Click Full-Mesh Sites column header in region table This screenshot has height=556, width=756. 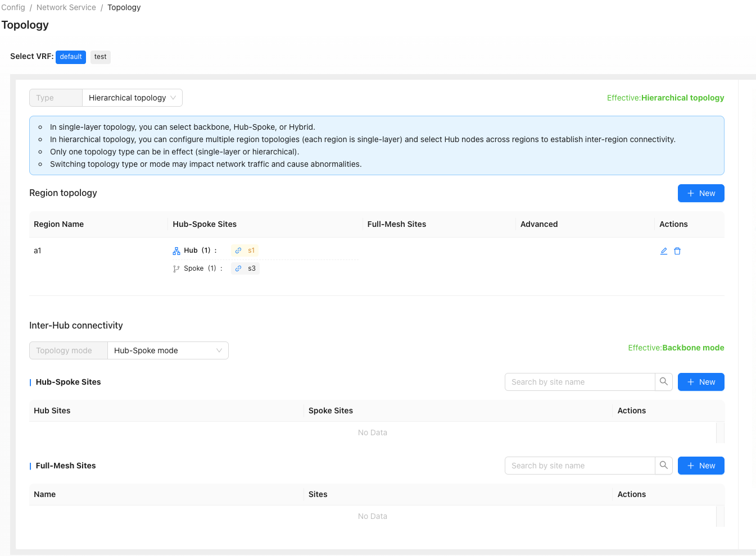(397, 224)
